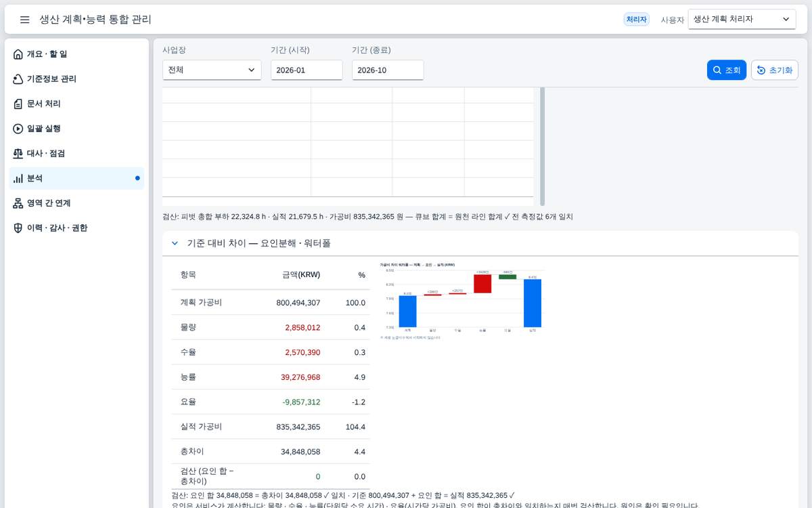Open the 사용자 role dropdown
The image size is (812, 508).
click(742, 20)
